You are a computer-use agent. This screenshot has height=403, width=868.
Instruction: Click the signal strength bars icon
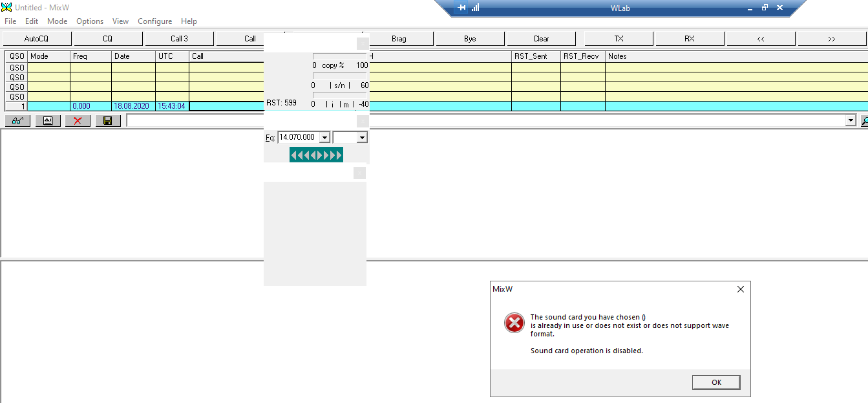click(476, 8)
